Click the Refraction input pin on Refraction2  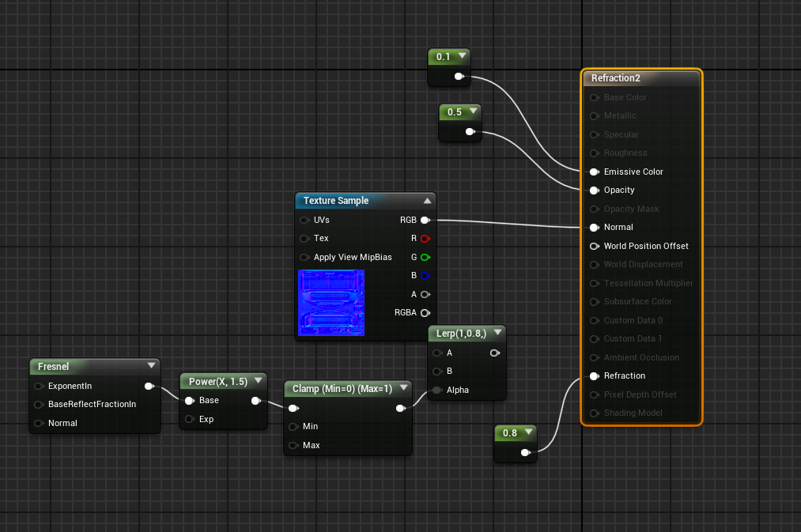click(x=595, y=375)
